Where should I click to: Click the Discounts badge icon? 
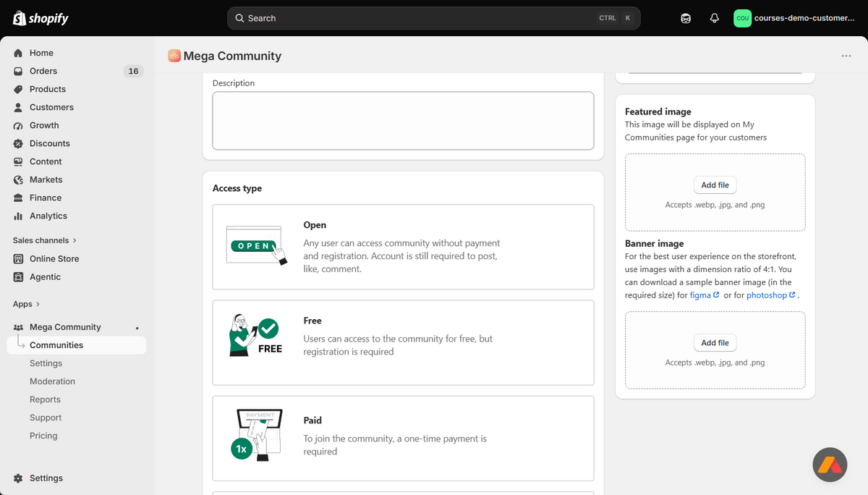pyautogui.click(x=18, y=143)
